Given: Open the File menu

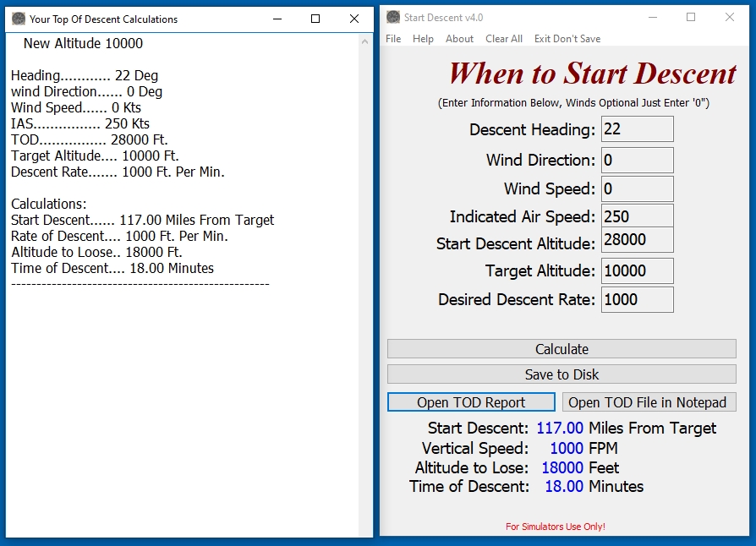Looking at the screenshot, I should 393,39.
